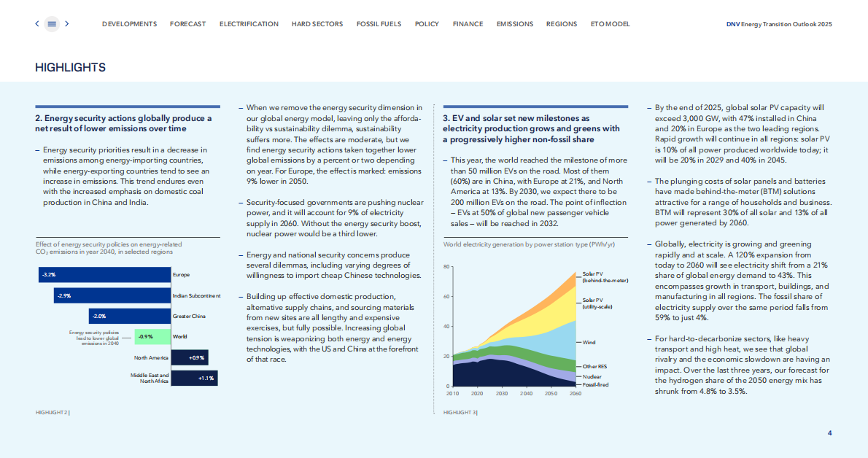Navigate to Electrification section
868x458 pixels.
tap(249, 24)
